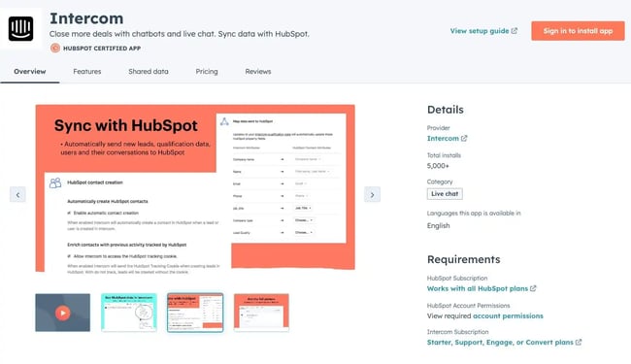Open the Job Title mapping dropdown

pos(304,208)
